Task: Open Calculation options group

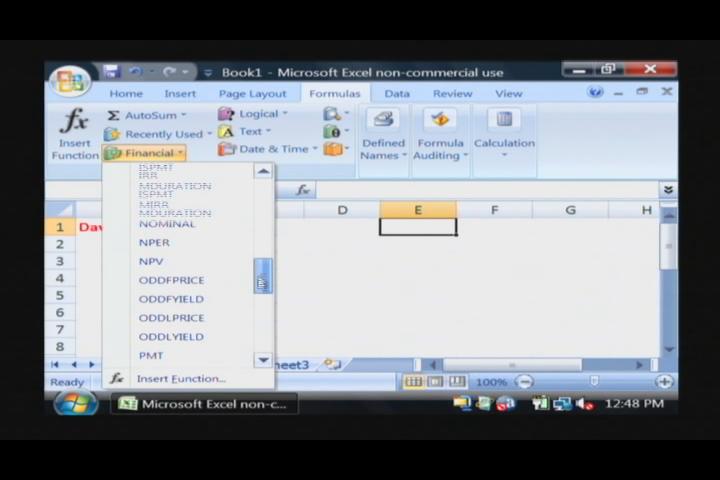Action: [504, 134]
